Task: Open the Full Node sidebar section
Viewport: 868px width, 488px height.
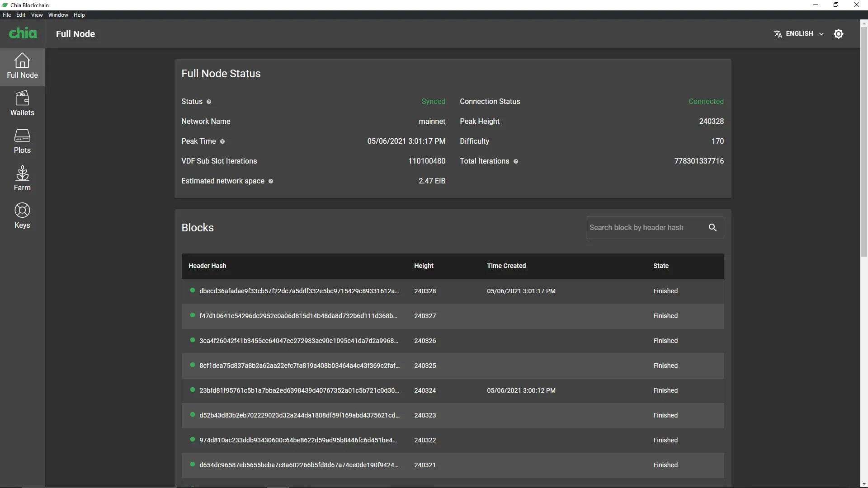Action: click(x=22, y=67)
